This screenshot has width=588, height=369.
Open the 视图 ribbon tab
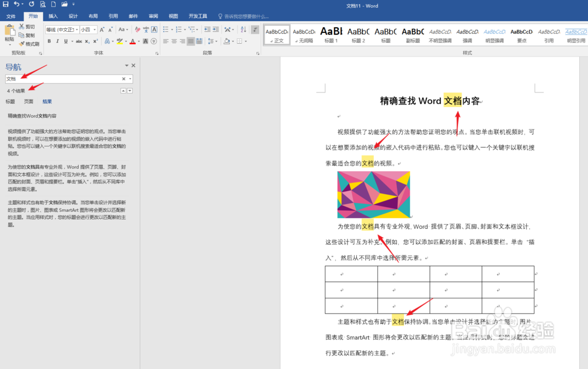click(172, 16)
